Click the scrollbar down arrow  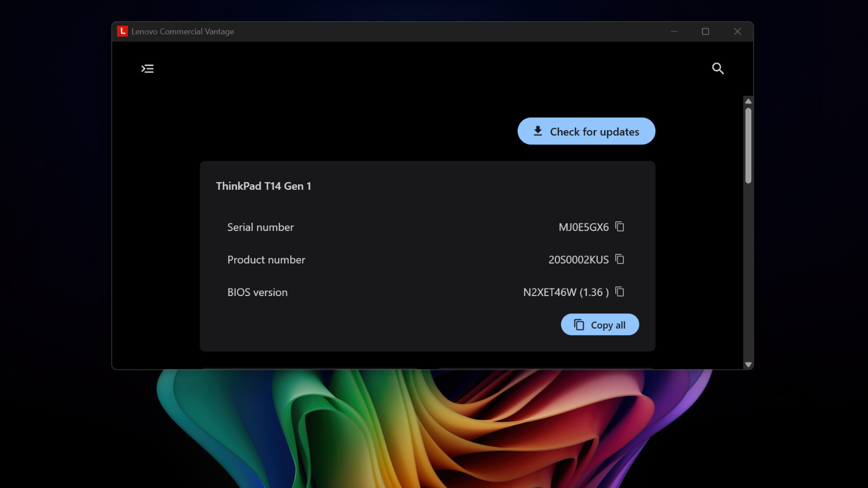748,365
